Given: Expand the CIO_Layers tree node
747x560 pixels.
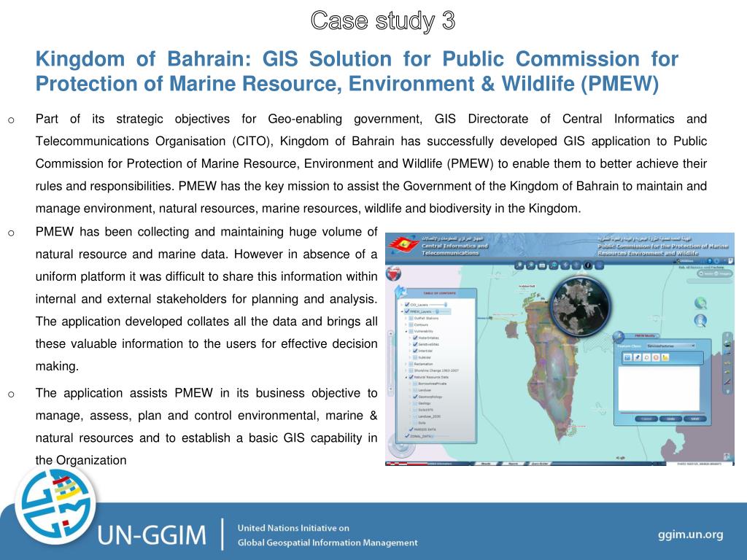Looking at the screenshot, I should click(x=402, y=305).
